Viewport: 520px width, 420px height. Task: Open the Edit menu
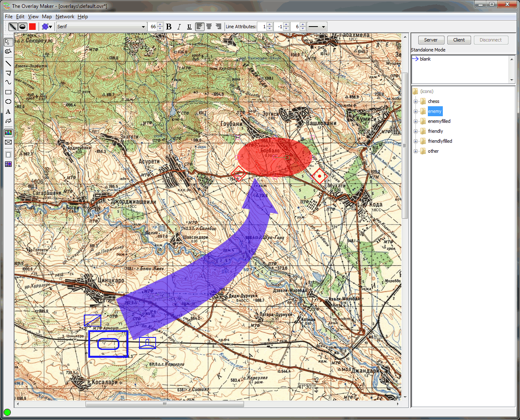20,17
